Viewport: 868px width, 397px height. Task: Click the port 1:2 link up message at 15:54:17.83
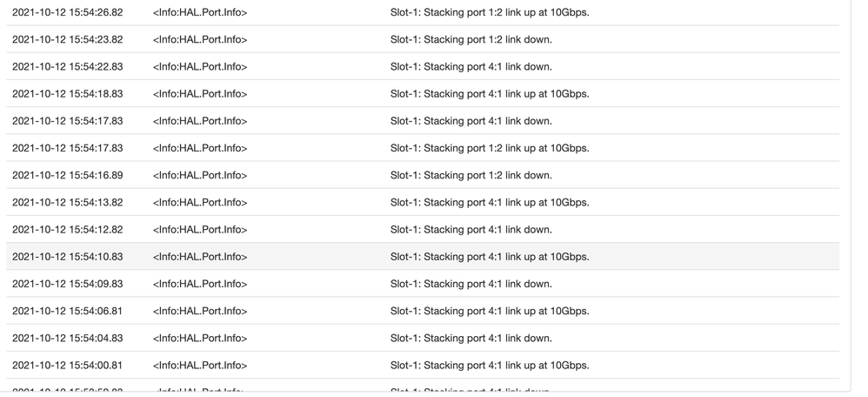(x=489, y=148)
